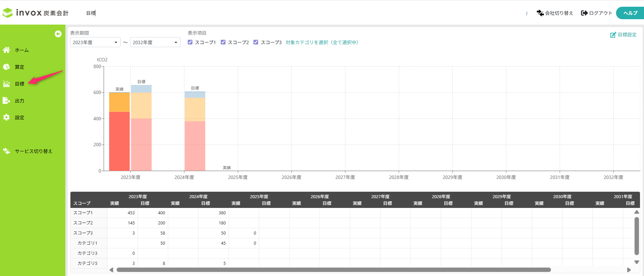Click the invox logo icon

click(8, 13)
